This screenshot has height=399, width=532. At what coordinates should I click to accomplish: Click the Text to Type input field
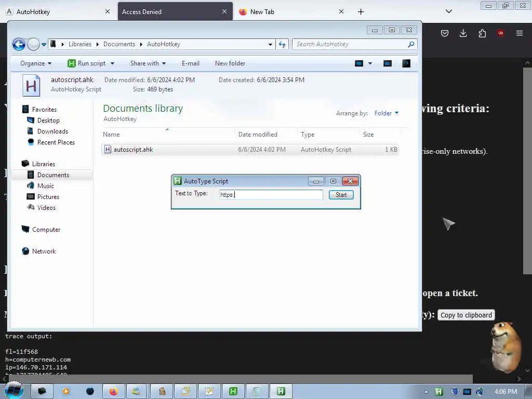click(271, 195)
